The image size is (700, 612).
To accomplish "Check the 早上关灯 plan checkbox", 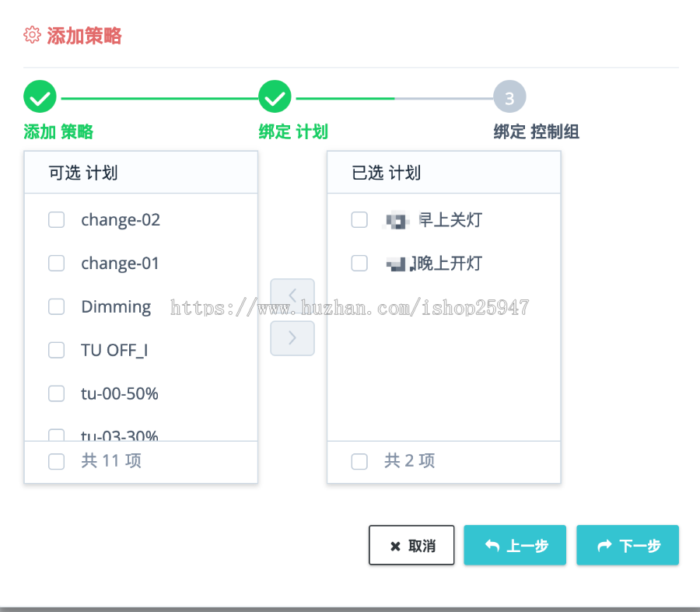I will pyautogui.click(x=359, y=219).
